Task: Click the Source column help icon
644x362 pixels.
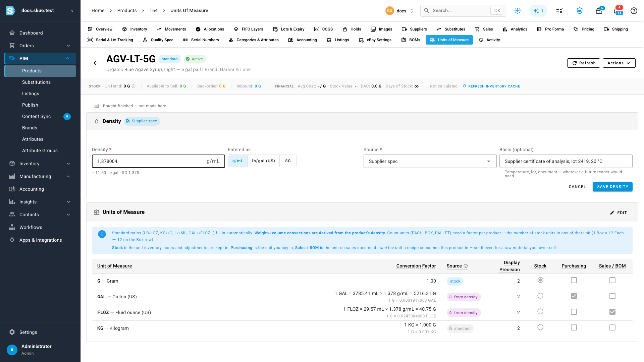Action: click(466, 266)
